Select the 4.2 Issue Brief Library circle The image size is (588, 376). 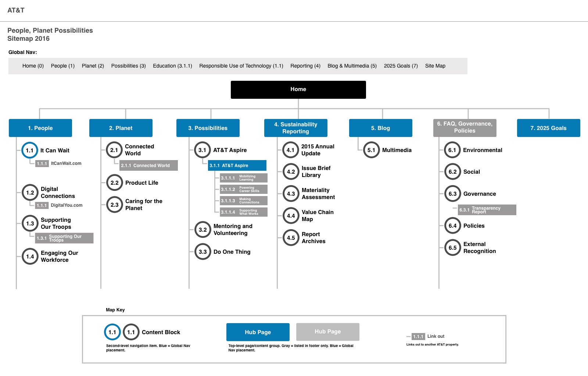click(291, 172)
